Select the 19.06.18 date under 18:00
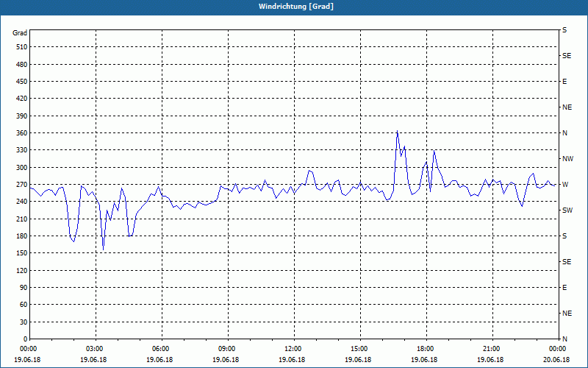The image size is (588, 368). pyautogui.click(x=424, y=360)
